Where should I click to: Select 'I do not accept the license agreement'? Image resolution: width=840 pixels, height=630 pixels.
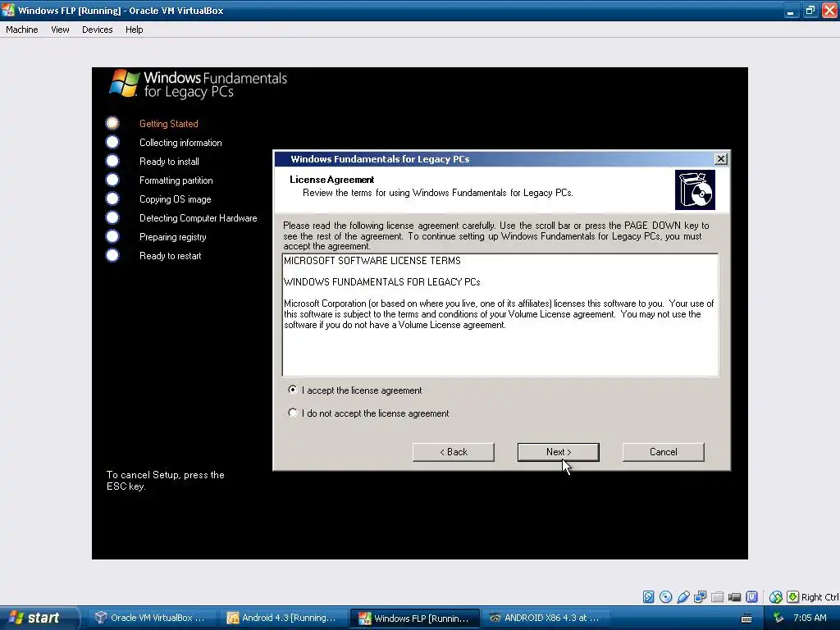pos(368,413)
